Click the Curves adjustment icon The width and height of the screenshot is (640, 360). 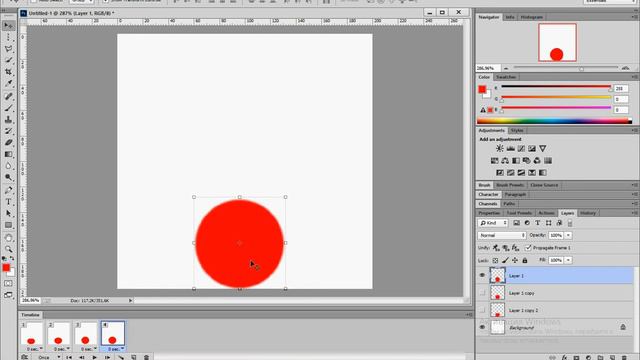[x=521, y=149]
